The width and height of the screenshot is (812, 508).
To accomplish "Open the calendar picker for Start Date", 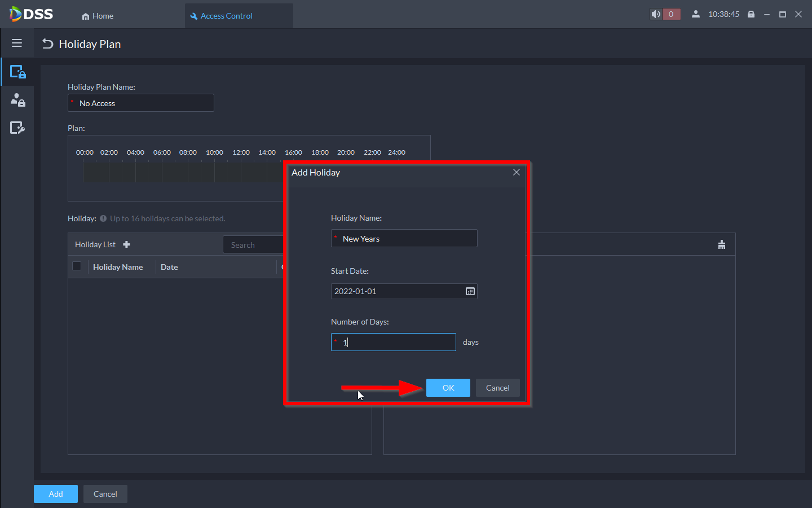I will [x=470, y=291].
